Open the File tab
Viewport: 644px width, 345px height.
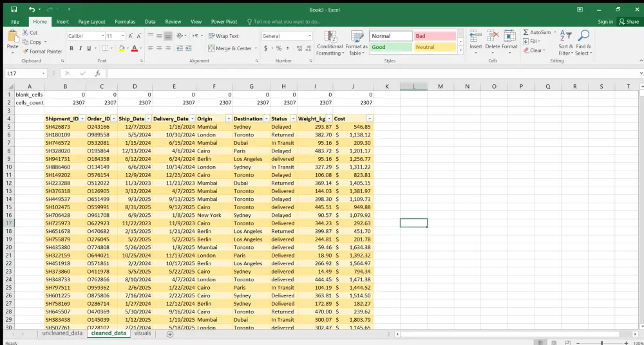pyautogui.click(x=15, y=22)
